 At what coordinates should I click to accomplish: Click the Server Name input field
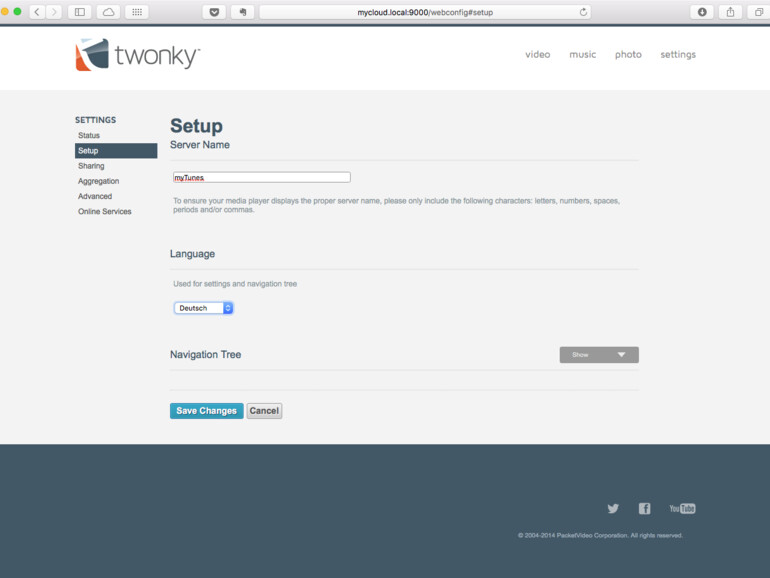click(x=262, y=177)
